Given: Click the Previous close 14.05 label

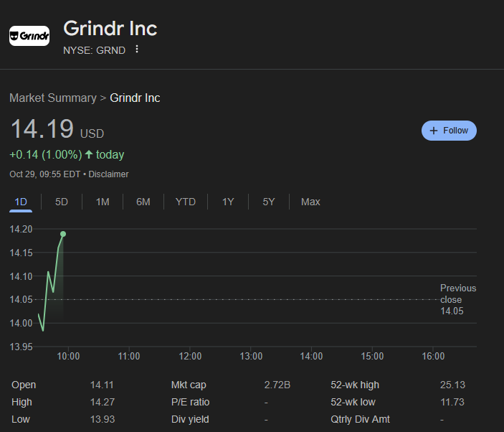Looking at the screenshot, I should (x=458, y=299).
